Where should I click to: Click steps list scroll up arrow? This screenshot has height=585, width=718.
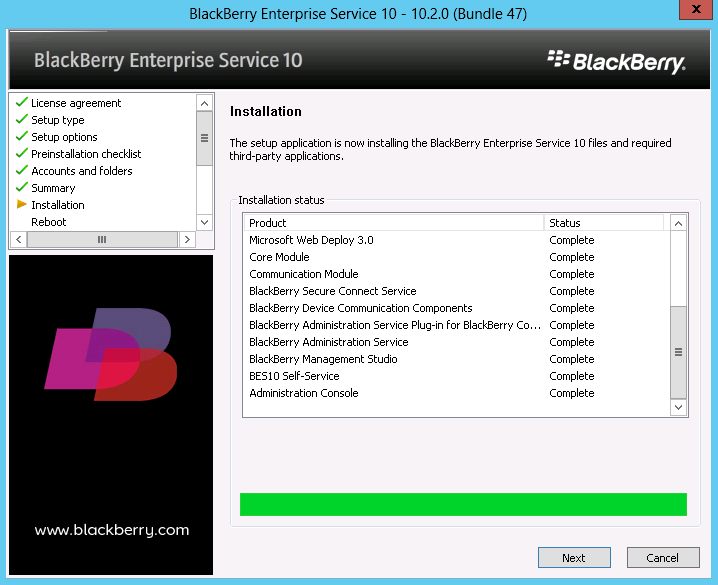(204, 103)
